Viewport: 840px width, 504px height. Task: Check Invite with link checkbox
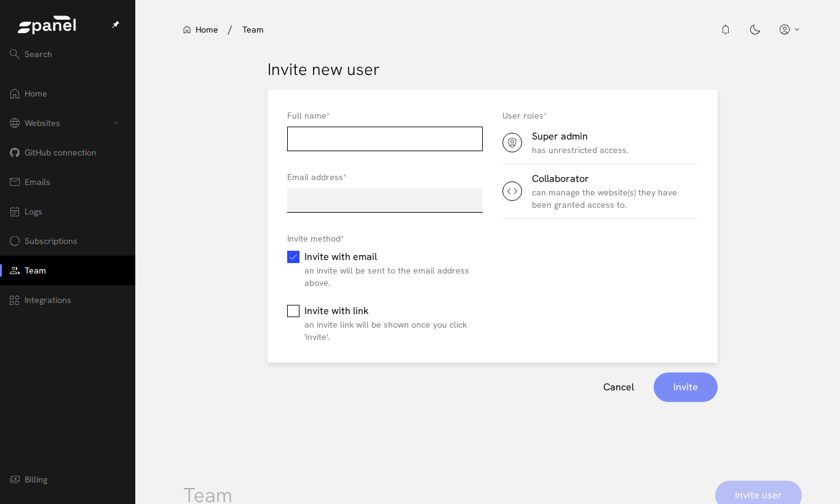(x=293, y=311)
